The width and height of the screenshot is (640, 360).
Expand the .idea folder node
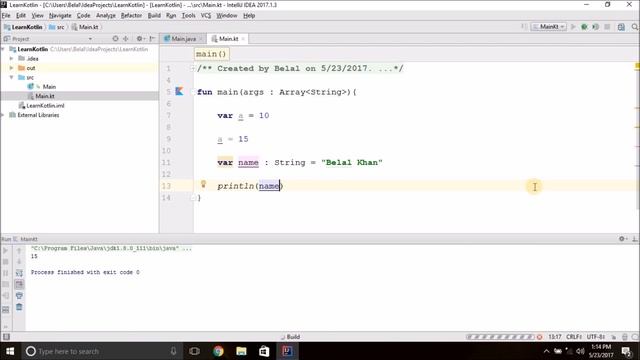click(11, 58)
